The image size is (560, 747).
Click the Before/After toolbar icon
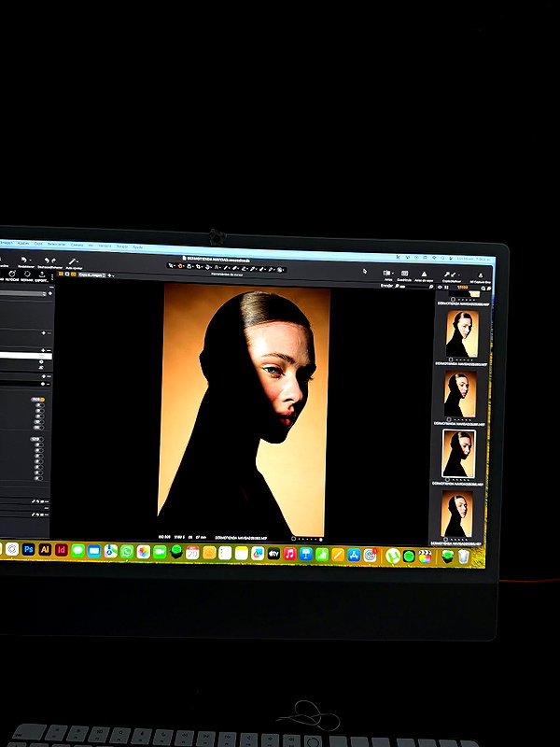tap(386, 273)
